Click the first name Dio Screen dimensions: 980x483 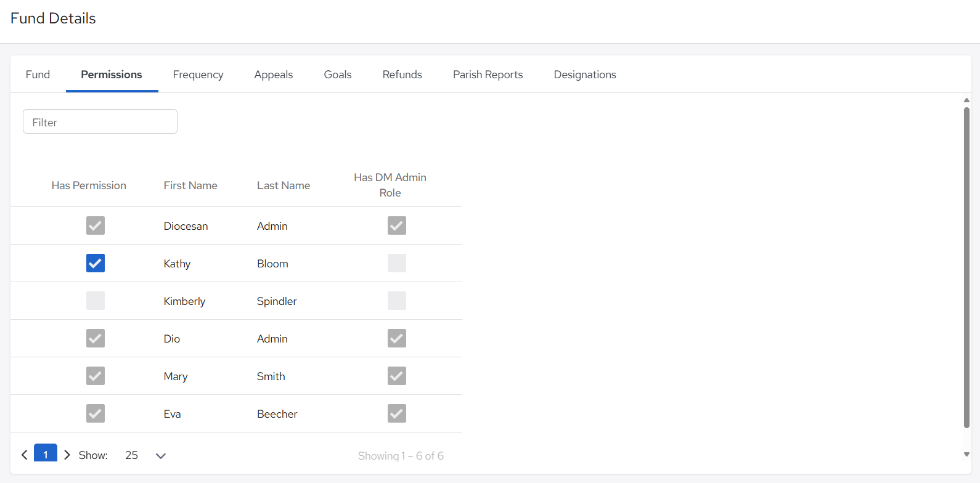pyautogui.click(x=172, y=339)
